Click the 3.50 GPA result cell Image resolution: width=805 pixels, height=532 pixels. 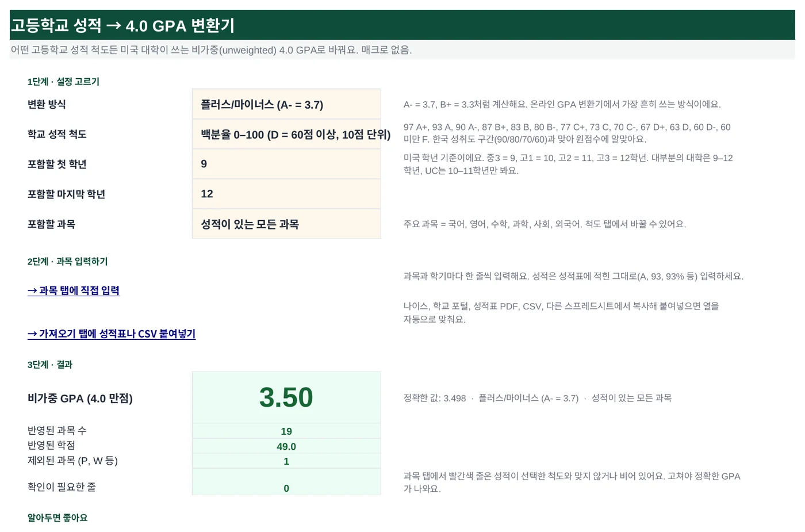click(286, 397)
